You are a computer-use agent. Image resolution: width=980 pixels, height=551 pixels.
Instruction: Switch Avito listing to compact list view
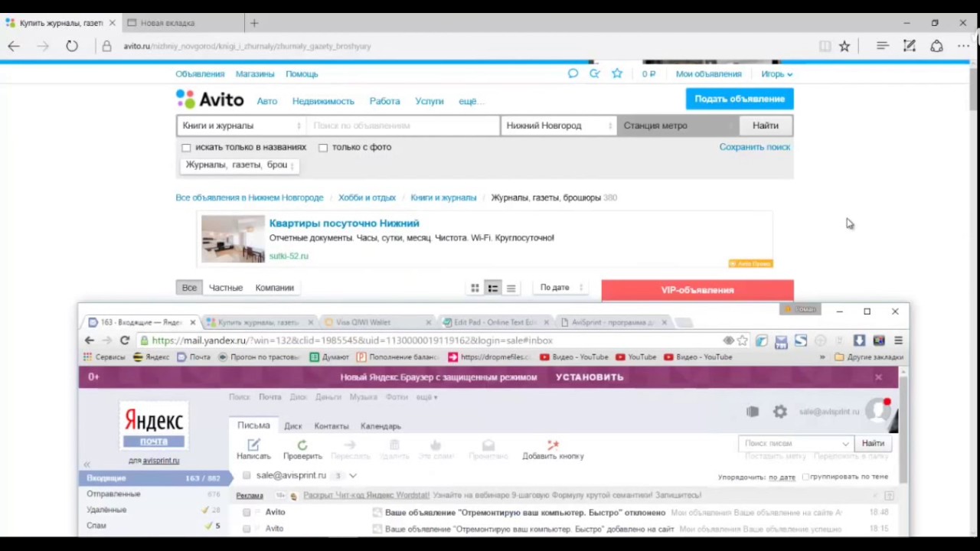(511, 288)
